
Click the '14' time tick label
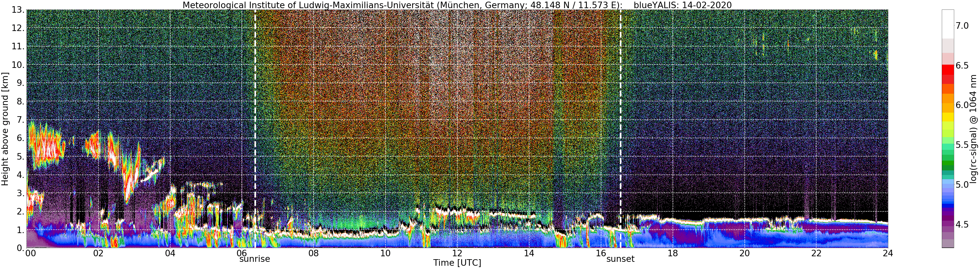tap(529, 253)
